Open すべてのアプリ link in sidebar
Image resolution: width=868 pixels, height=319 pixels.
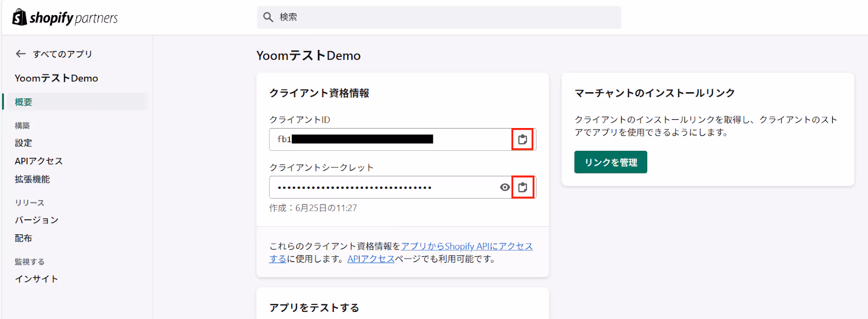pyautogui.click(x=62, y=54)
